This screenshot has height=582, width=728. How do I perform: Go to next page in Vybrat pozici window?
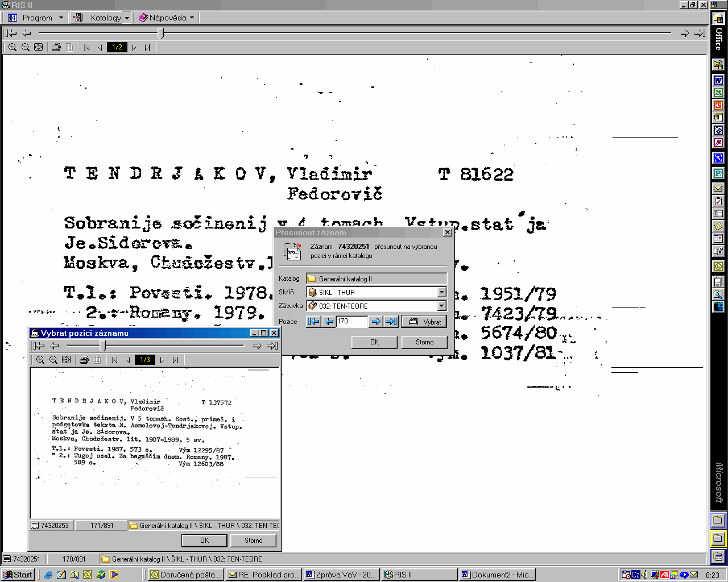click(162, 360)
